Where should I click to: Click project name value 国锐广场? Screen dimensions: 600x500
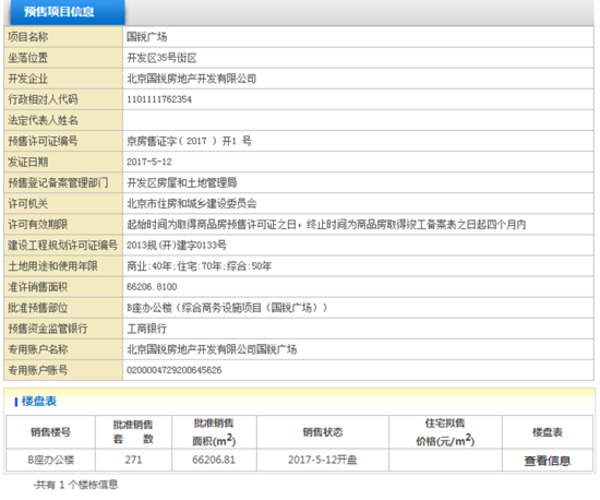tap(147, 36)
